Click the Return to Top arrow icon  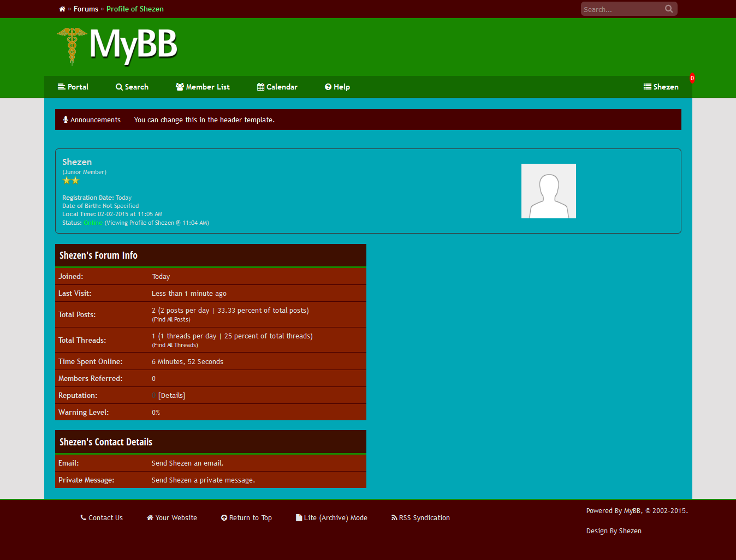pyautogui.click(x=224, y=518)
